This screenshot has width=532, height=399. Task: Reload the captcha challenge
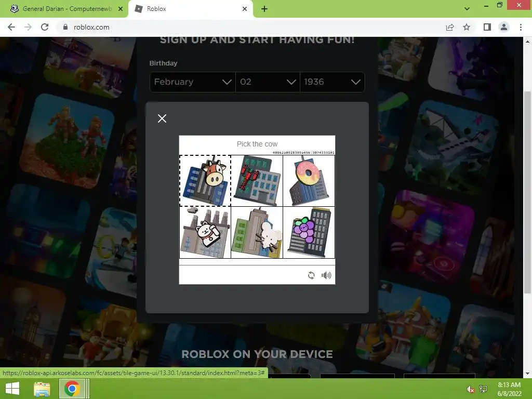(311, 275)
